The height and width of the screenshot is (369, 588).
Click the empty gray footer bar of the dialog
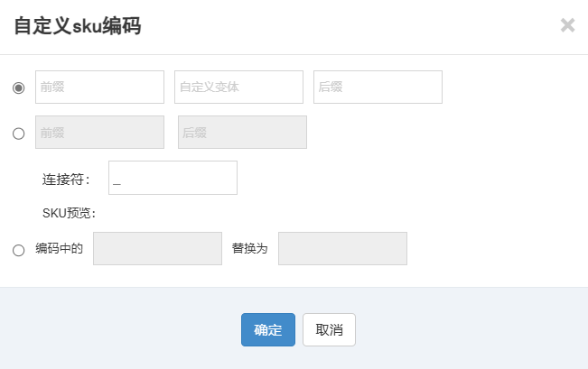469,328
